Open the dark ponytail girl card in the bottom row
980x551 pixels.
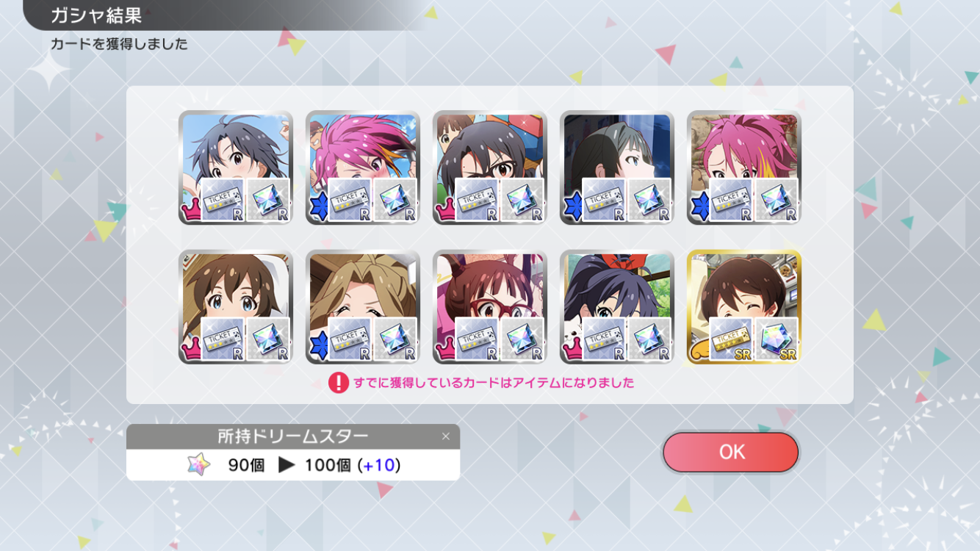click(617, 307)
